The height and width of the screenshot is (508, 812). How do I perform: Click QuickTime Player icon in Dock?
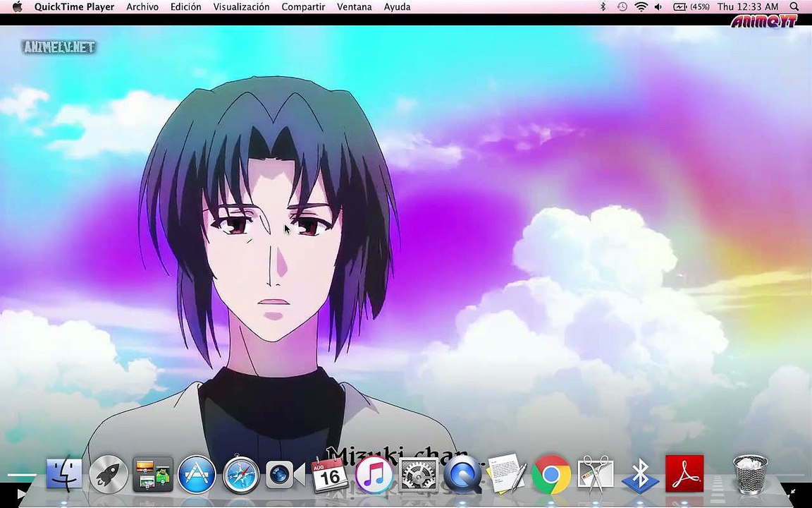click(462, 474)
